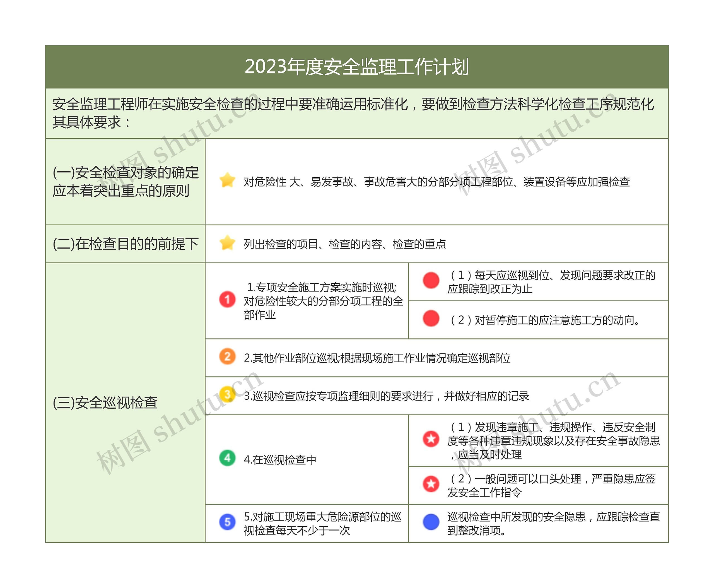Click the star icon beside 对危险性大 text
Screen dimensions: 714x588
[x=227, y=180]
